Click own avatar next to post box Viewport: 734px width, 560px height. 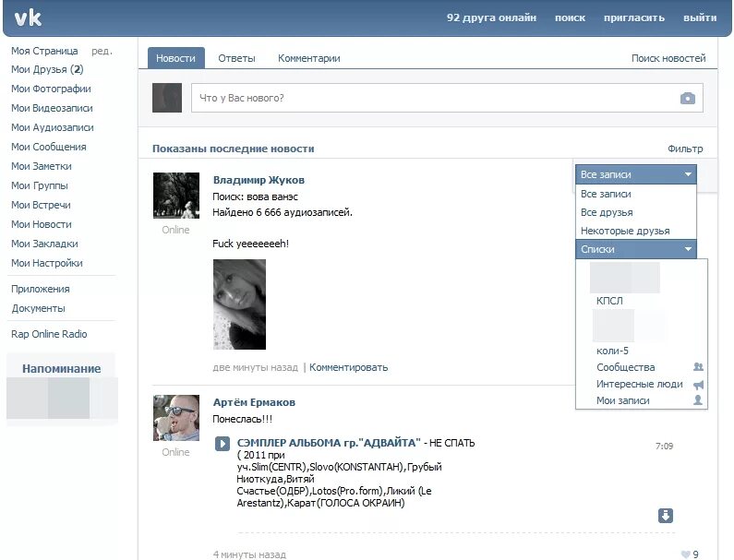point(167,98)
